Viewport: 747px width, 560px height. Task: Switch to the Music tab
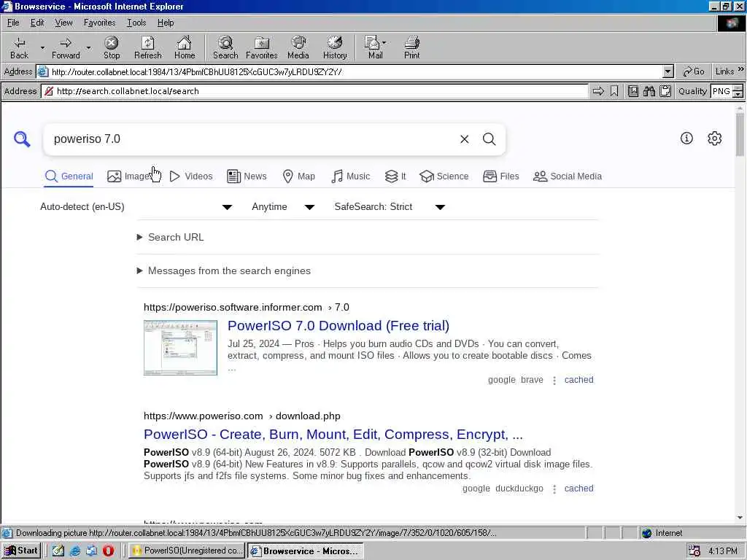(x=350, y=176)
